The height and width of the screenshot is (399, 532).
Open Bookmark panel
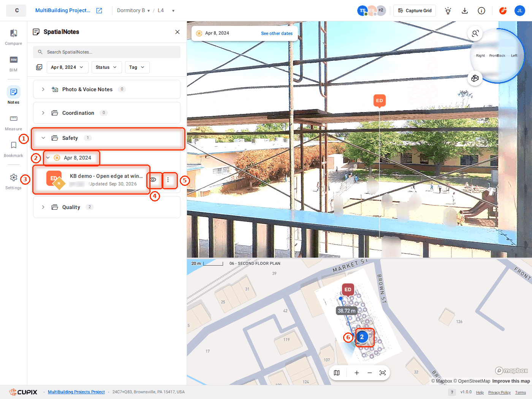[x=13, y=149]
